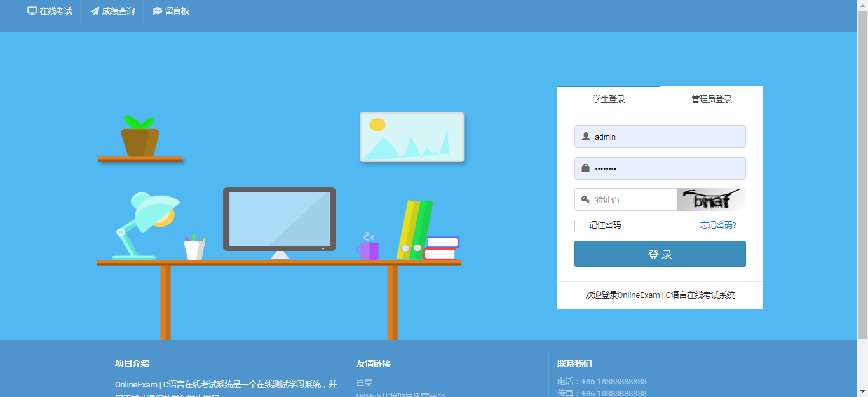Switch to the 管理员登录 tab
The image size is (868, 397).
(712, 99)
